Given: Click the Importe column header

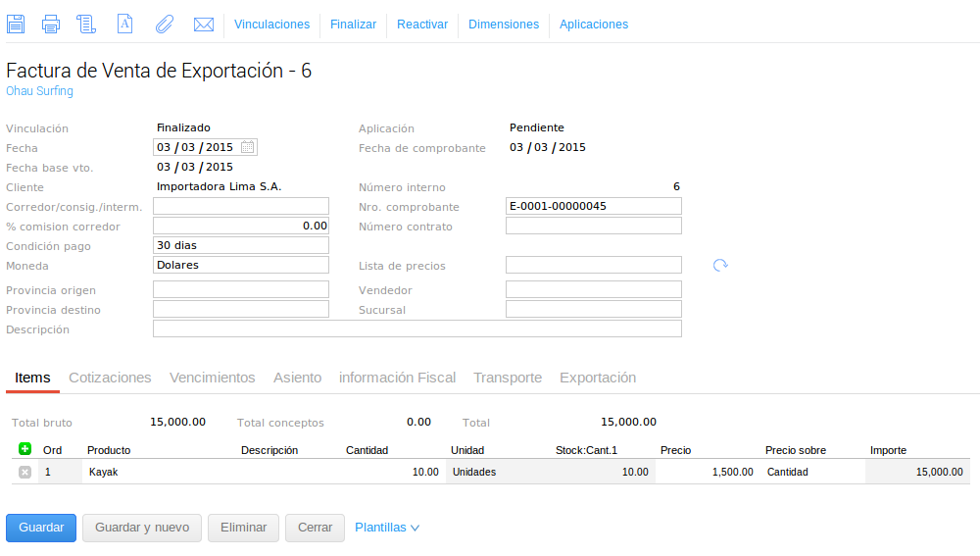Looking at the screenshot, I should point(888,450).
